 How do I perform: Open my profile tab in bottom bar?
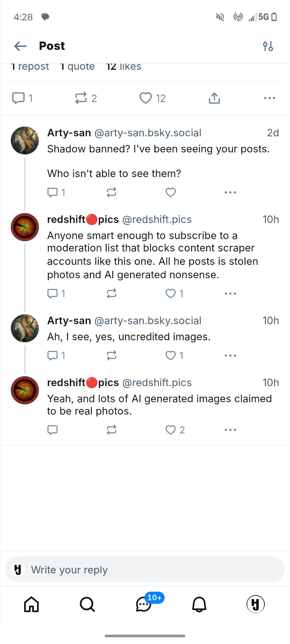pos(256,604)
